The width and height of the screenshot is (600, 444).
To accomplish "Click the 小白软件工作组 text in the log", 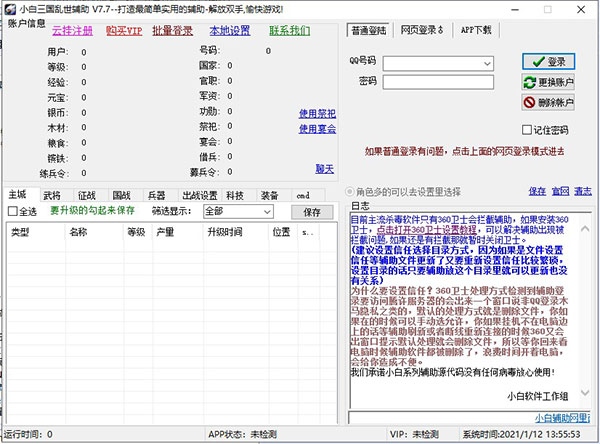I will point(538,396).
